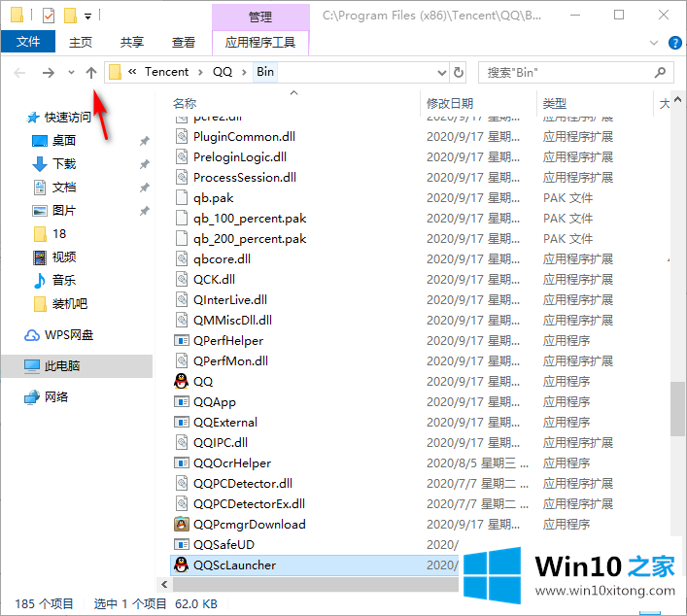Unpin 桌面 using its pin icon
687x616 pixels.
pyautogui.click(x=144, y=141)
